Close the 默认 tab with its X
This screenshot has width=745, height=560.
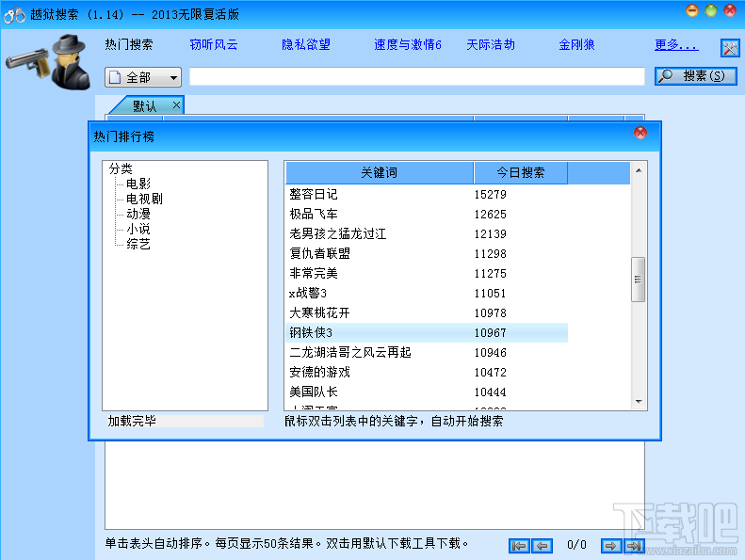pos(176,105)
